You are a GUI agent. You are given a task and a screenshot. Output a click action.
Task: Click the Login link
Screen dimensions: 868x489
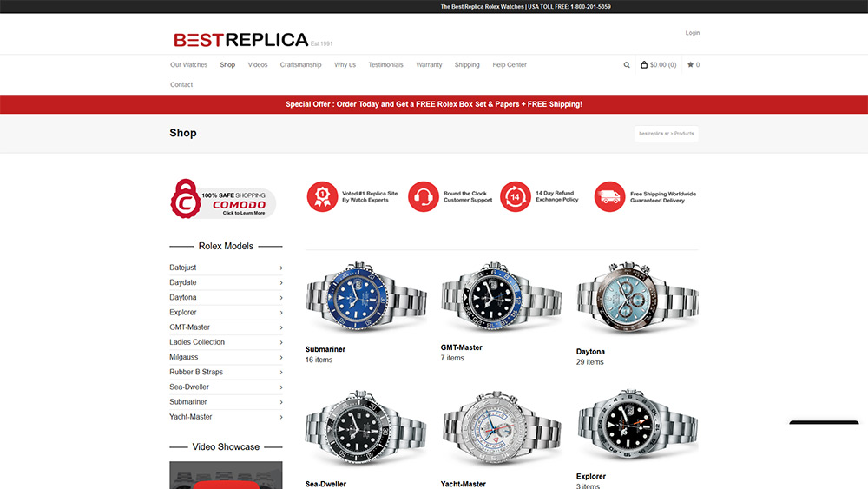(x=693, y=33)
